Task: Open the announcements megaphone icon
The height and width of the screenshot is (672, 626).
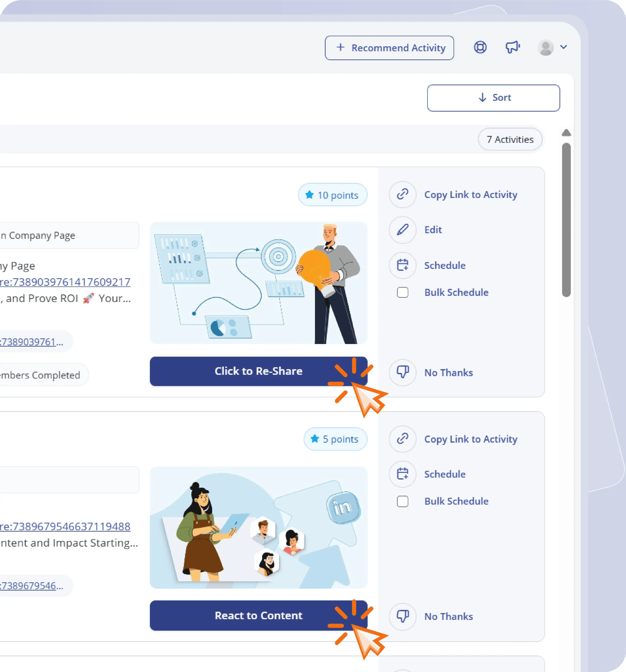Action: tap(512, 47)
